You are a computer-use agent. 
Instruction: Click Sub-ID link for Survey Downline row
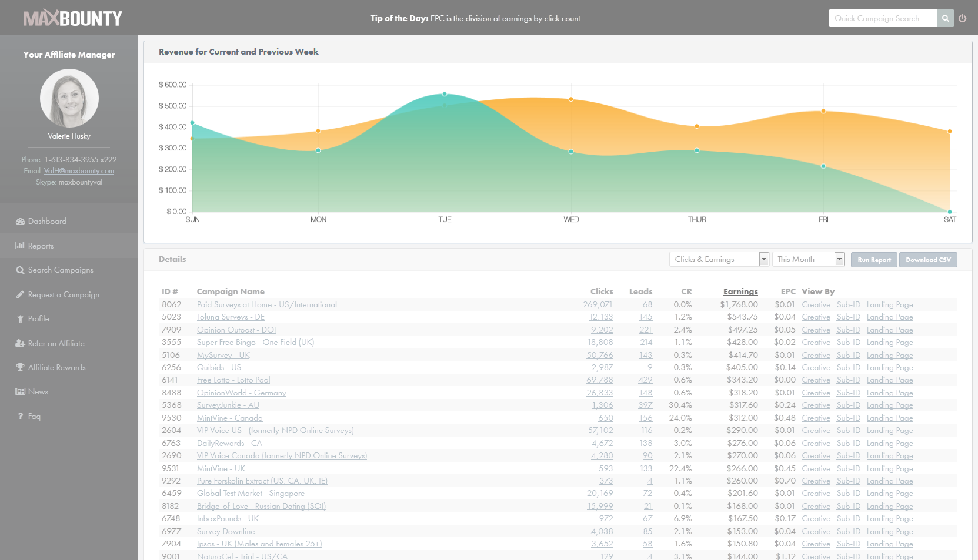(849, 531)
